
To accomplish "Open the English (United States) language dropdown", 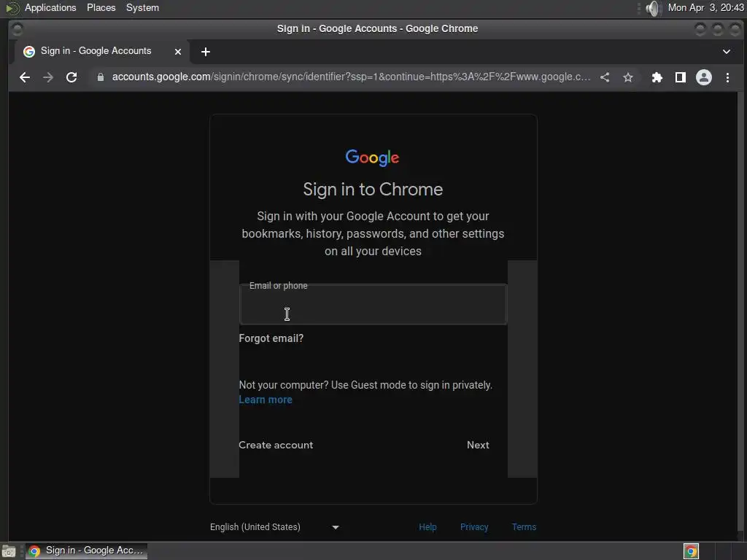I will (275, 526).
